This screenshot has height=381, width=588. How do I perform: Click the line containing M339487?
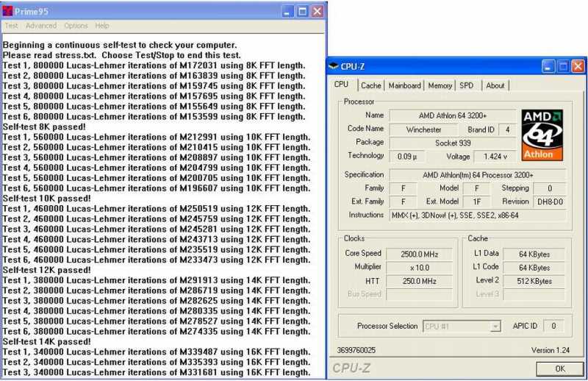pyautogui.click(x=157, y=352)
